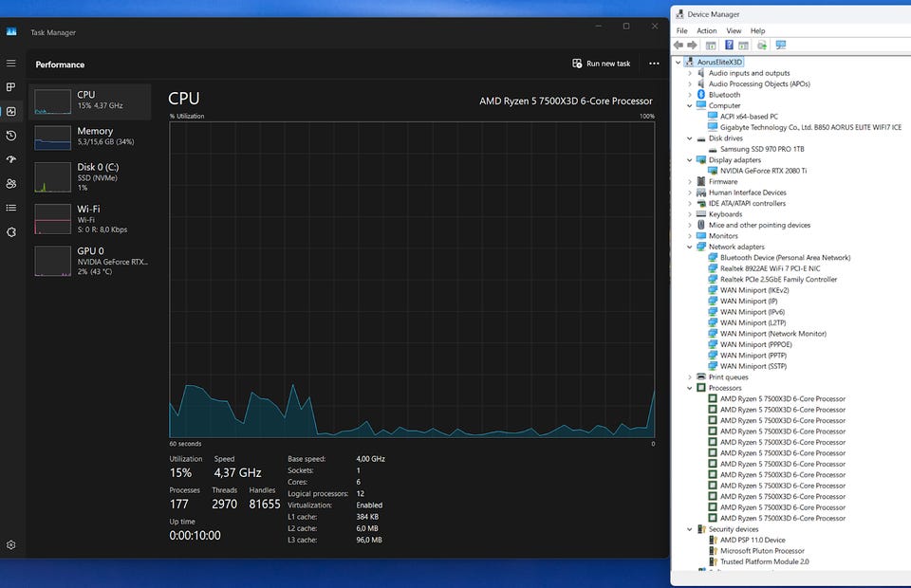Screen dimensions: 911x588
Task: Select GPU 0 in performance list
Action: (x=90, y=261)
